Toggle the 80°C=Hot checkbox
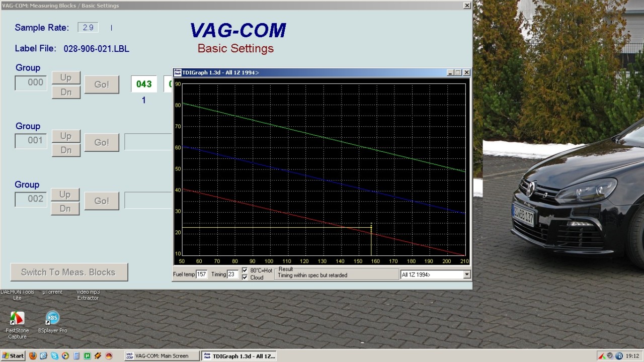This screenshot has height=362, width=644. 245,270
